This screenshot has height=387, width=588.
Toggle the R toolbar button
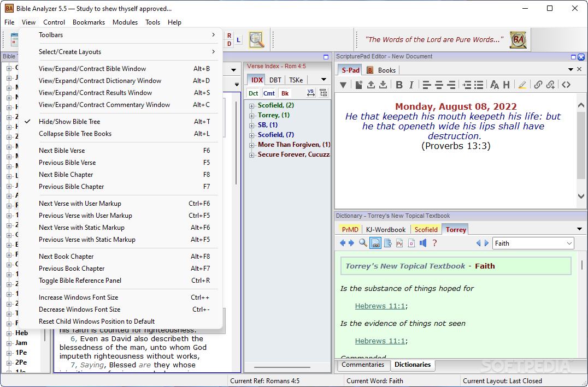point(230,35)
